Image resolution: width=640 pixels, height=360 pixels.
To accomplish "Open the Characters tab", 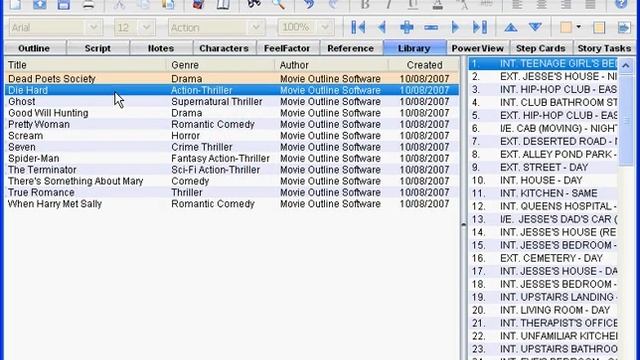I will point(224,48).
